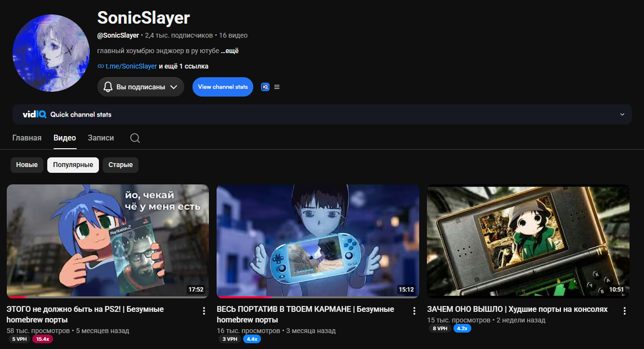Click the 17:52 duration label
The width and height of the screenshot is (644, 349).
[196, 290]
